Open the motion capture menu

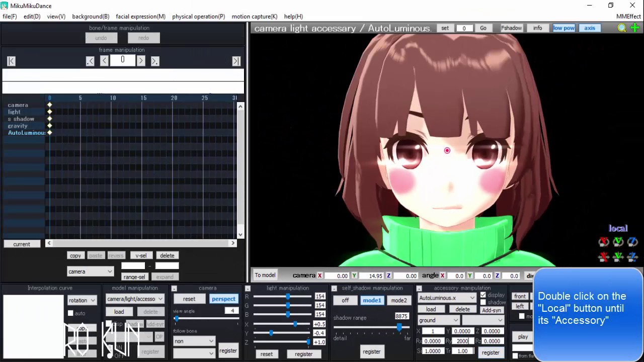coord(255,17)
